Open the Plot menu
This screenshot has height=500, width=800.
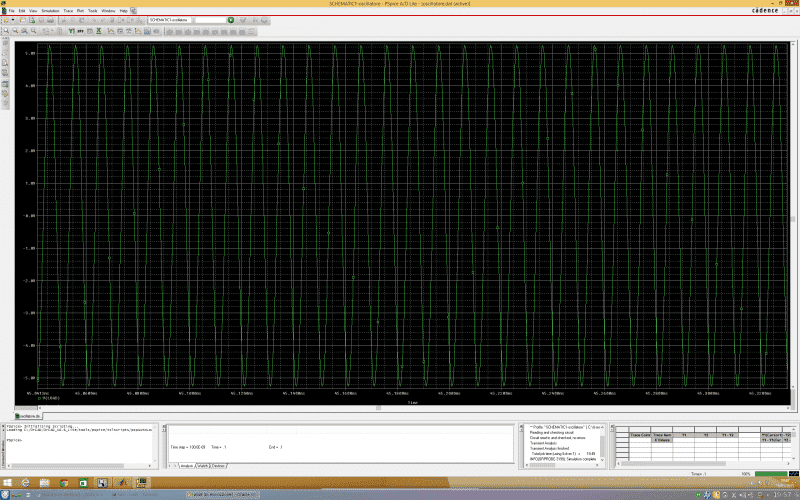[x=80, y=10]
